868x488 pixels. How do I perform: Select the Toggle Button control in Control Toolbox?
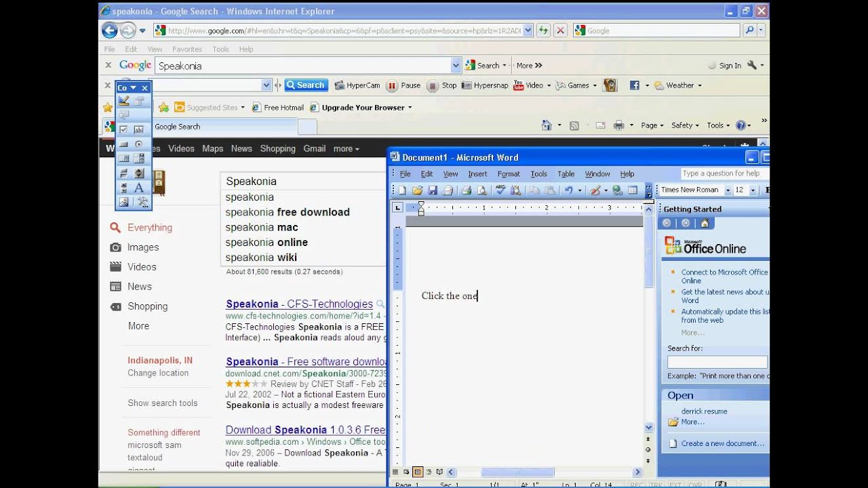123,173
